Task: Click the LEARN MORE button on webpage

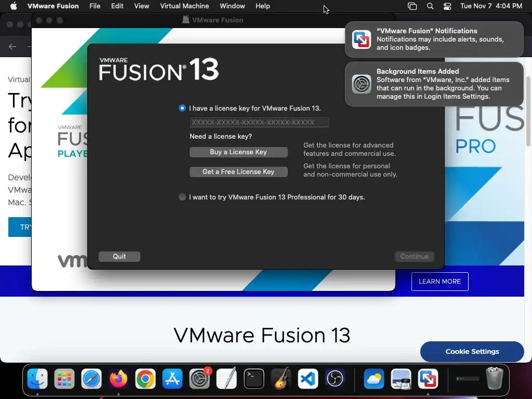Action: coord(440,281)
